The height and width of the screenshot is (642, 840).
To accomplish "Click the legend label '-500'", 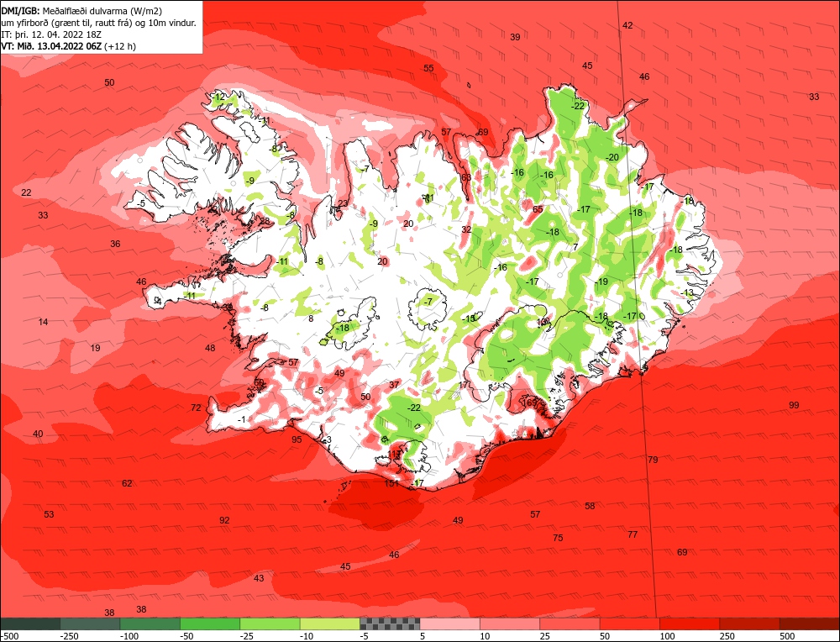I will point(9,636).
